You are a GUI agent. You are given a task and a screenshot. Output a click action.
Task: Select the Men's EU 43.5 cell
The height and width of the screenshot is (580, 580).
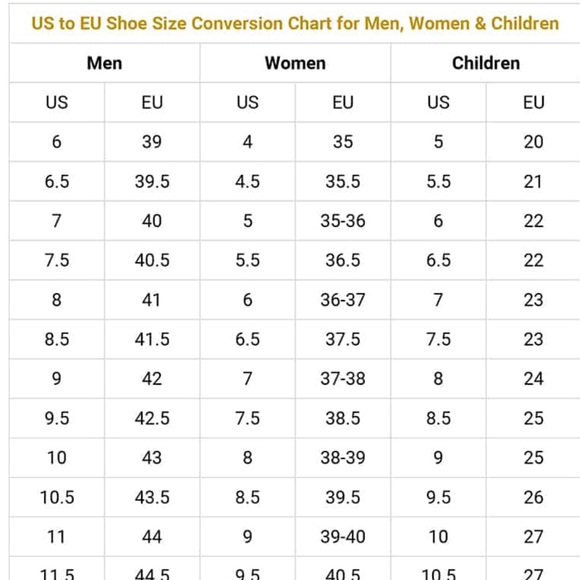click(x=152, y=498)
